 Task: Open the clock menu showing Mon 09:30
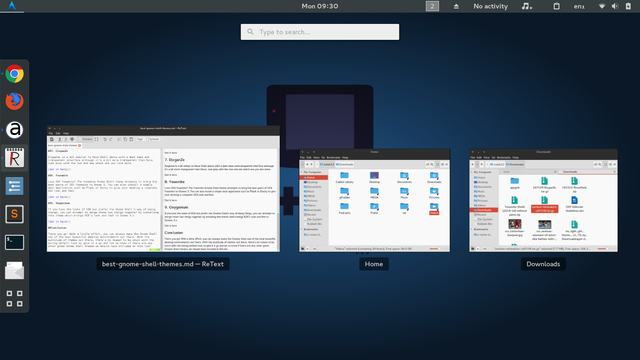click(320, 6)
